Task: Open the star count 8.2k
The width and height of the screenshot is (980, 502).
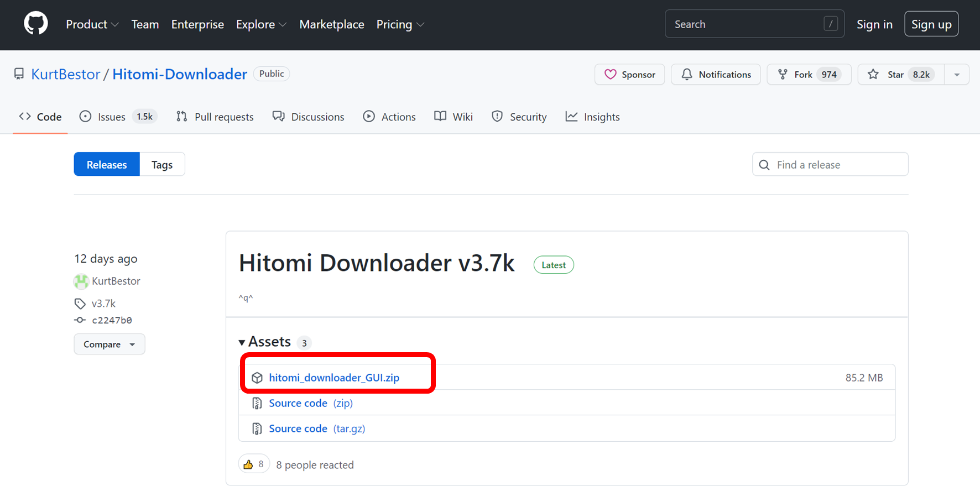Action: click(921, 75)
